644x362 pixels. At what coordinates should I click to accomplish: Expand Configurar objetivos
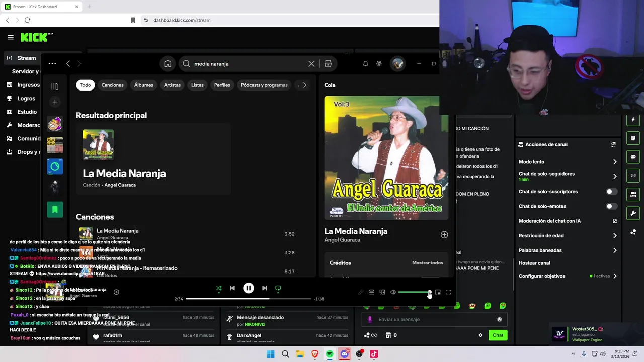[x=568, y=276]
